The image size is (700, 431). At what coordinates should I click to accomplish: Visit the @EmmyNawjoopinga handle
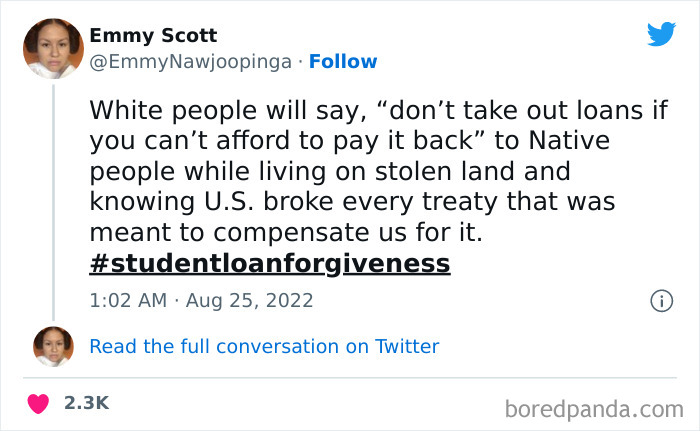pos(191,62)
